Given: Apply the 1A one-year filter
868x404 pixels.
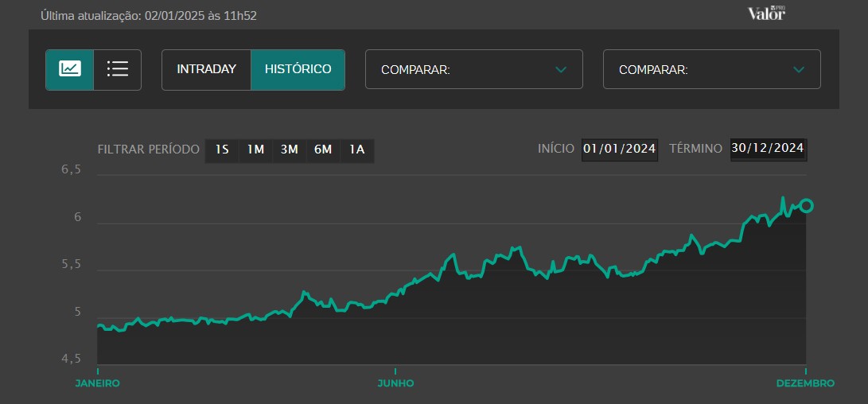Looking at the screenshot, I should [357, 150].
